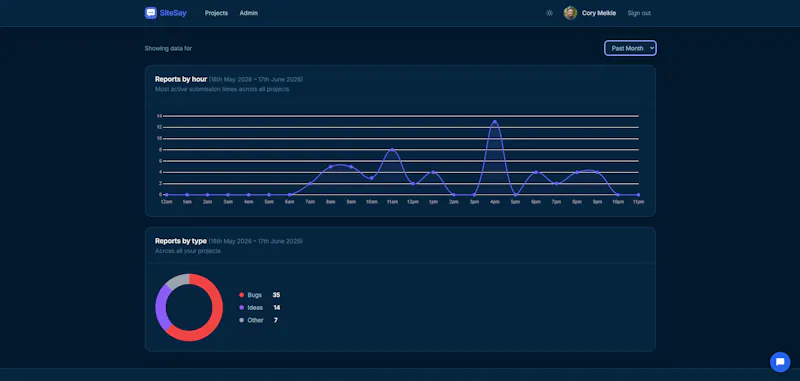Click the Sign out link
The width and height of the screenshot is (800, 381).
click(639, 13)
